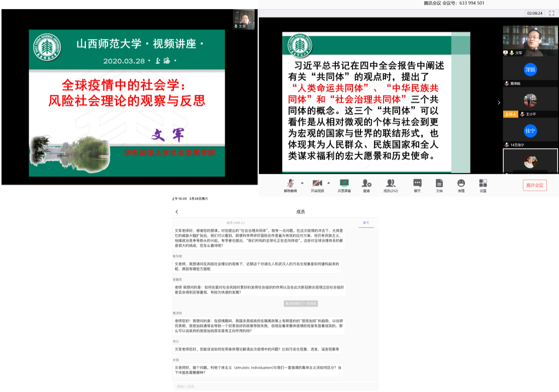The width and height of the screenshot is (559, 392).
Task: Switch to 成员 (248人) tab
Action: point(235,222)
